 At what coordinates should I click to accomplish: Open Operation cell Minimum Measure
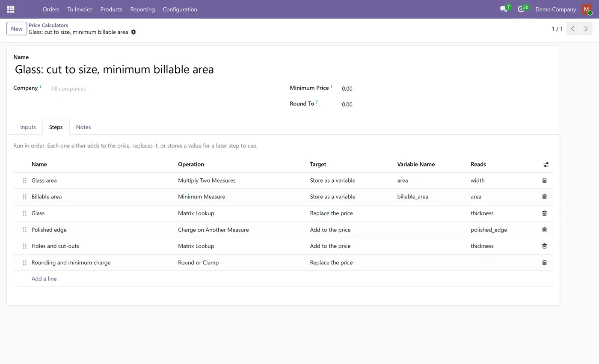pos(202,197)
